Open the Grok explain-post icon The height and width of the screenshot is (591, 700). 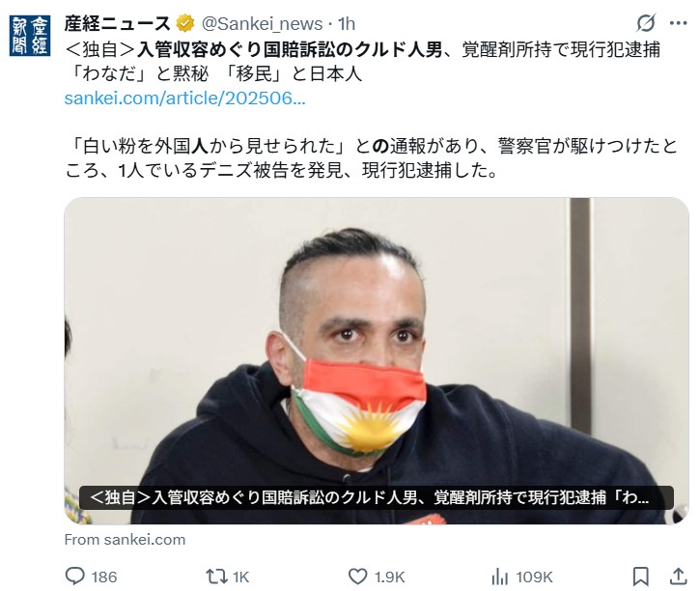pos(646,23)
